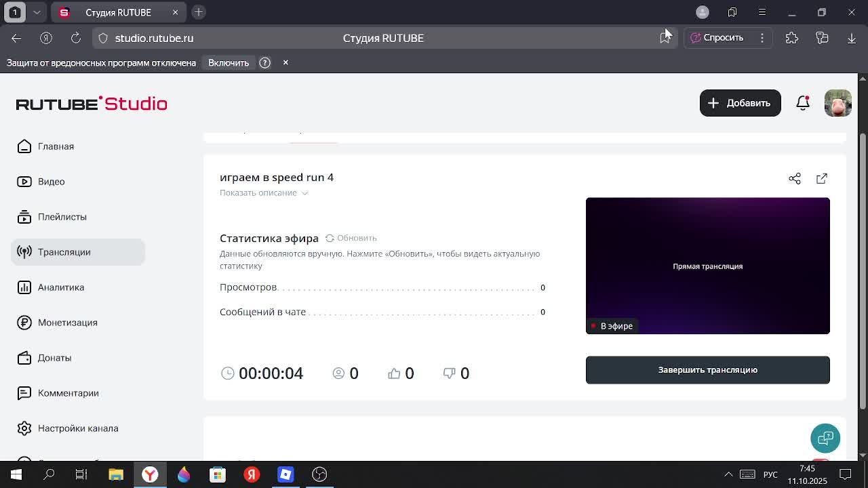868x488 pixels.
Task: Click the page vertical scrollbar
Action: pos(863,271)
